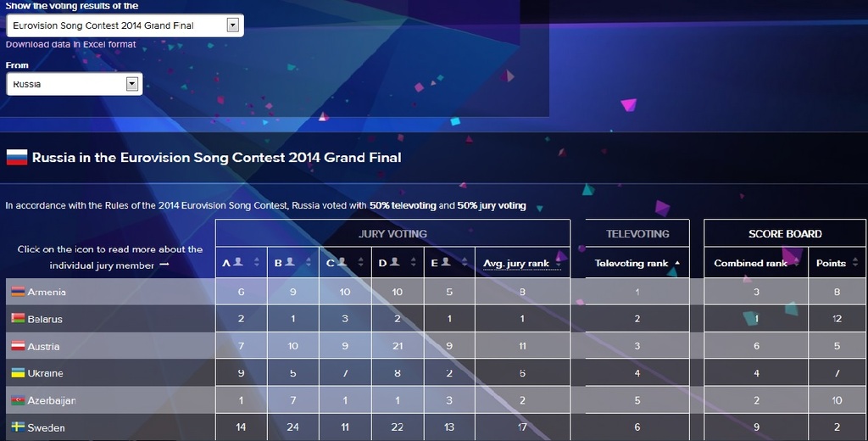Click the Armenia flag icon
868x441 pixels.
[x=19, y=292]
